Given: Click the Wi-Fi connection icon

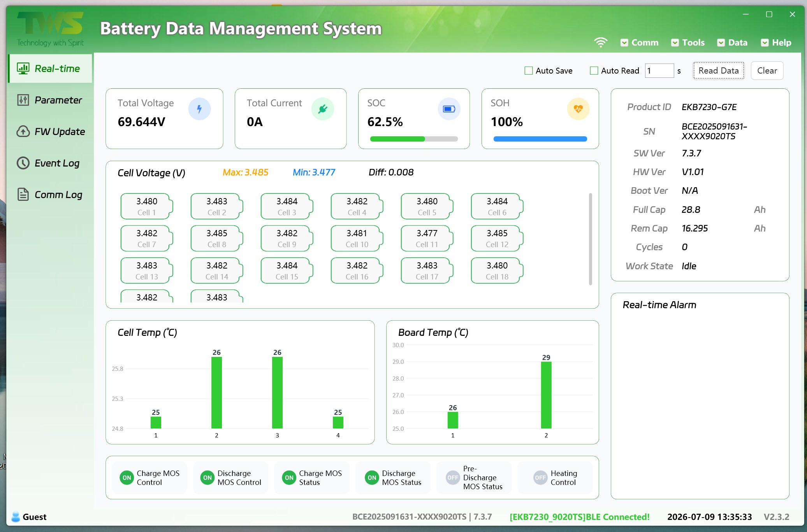Looking at the screenshot, I should point(601,42).
